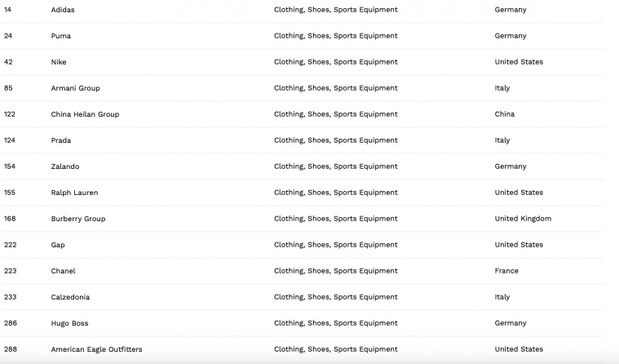Click United States in the Gap row
This screenshot has width=619, height=364.
519,245
